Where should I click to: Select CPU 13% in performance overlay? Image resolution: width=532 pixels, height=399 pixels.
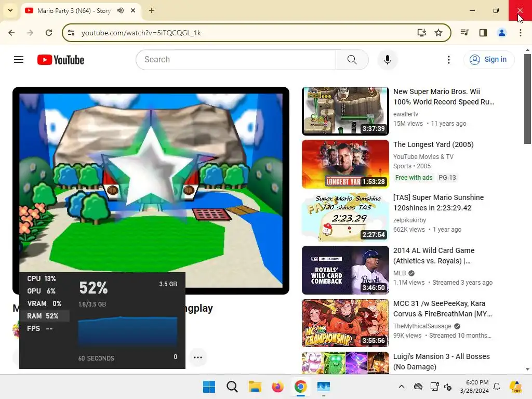click(42, 278)
